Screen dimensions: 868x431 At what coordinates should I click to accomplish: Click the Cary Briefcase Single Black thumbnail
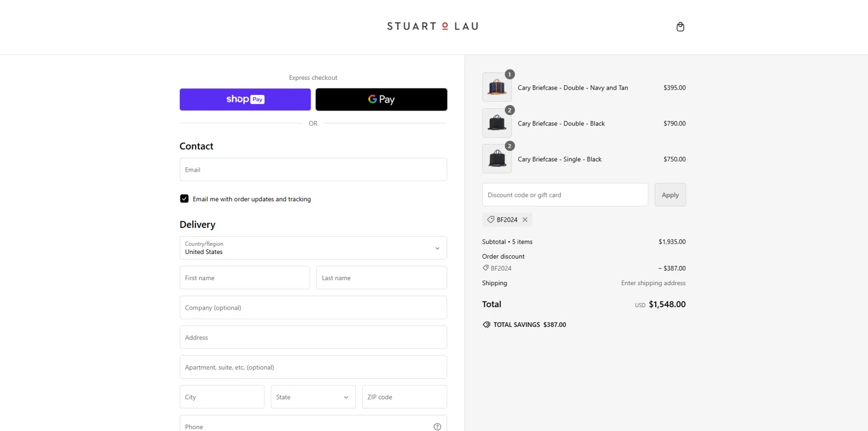point(497,159)
